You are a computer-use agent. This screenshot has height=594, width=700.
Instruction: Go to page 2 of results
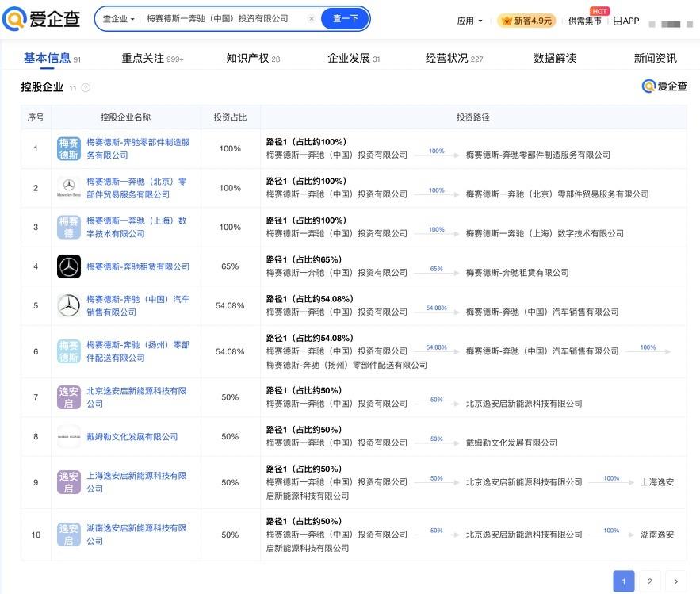[x=649, y=581]
